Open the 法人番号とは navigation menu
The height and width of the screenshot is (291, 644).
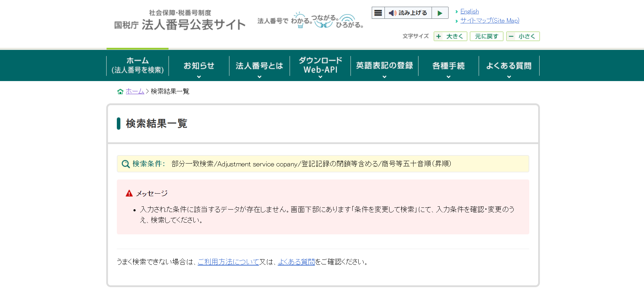(260, 65)
